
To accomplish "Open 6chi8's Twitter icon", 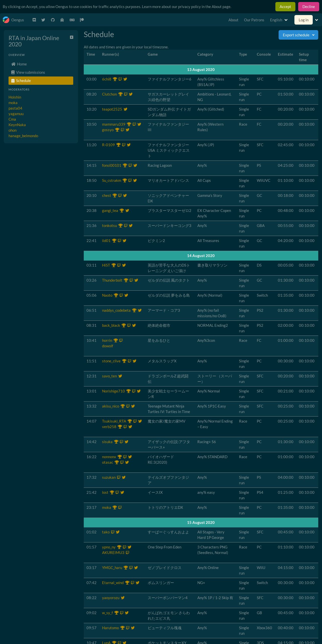I will click(125, 79).
